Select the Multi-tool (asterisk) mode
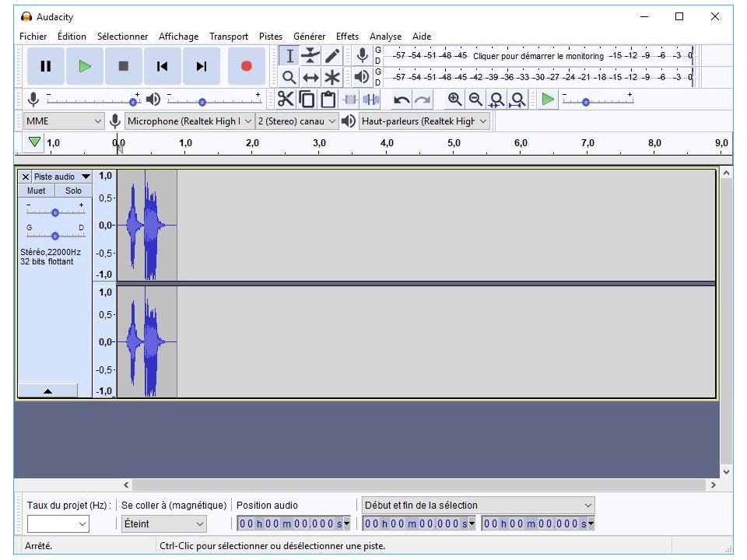 coord(332,77)
